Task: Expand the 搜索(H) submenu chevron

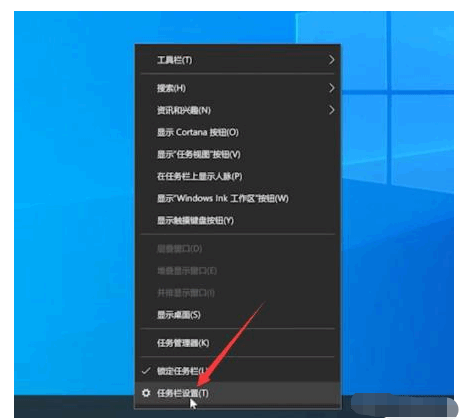Action: [331, 88]
